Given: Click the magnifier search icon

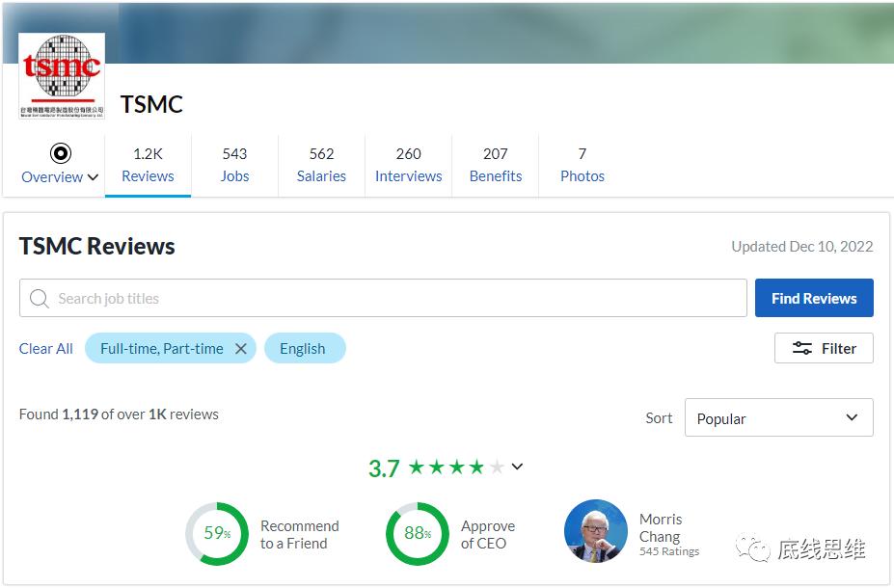Looking at the screenshot, I should 39,298.
